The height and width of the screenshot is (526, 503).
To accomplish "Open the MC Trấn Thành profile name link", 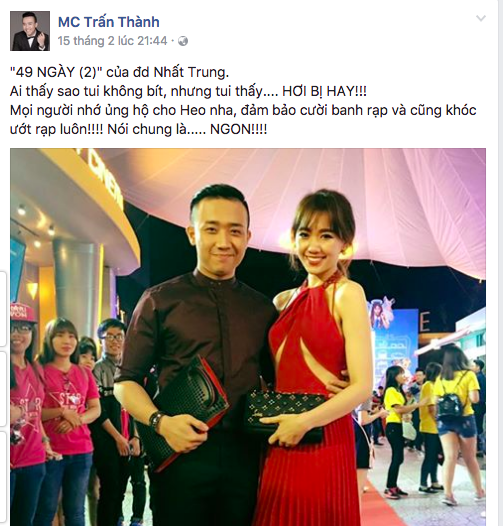I will coord(109,22).
